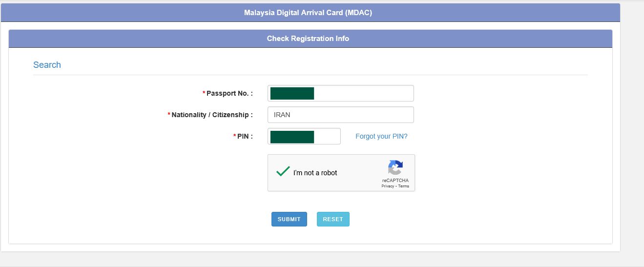Open the "Forgot your PIN?" link
Viewport: 644px width, 267px height.
[381, 136]
